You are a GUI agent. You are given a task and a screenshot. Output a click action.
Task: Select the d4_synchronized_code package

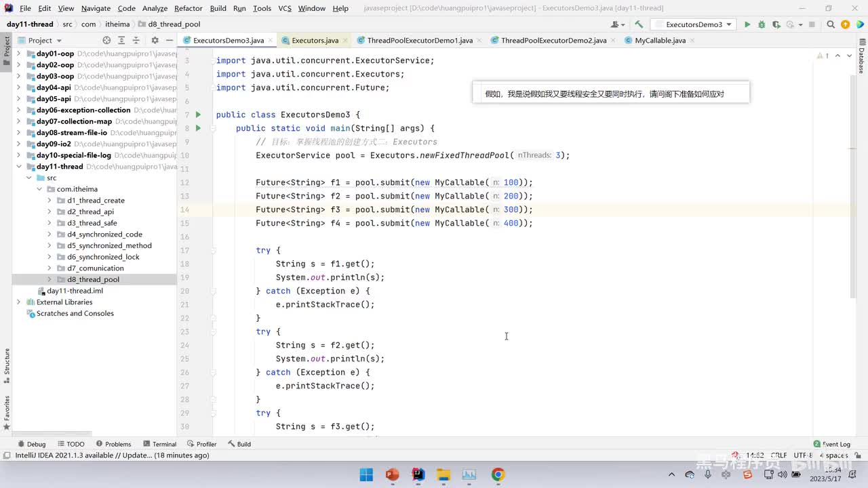104,235
